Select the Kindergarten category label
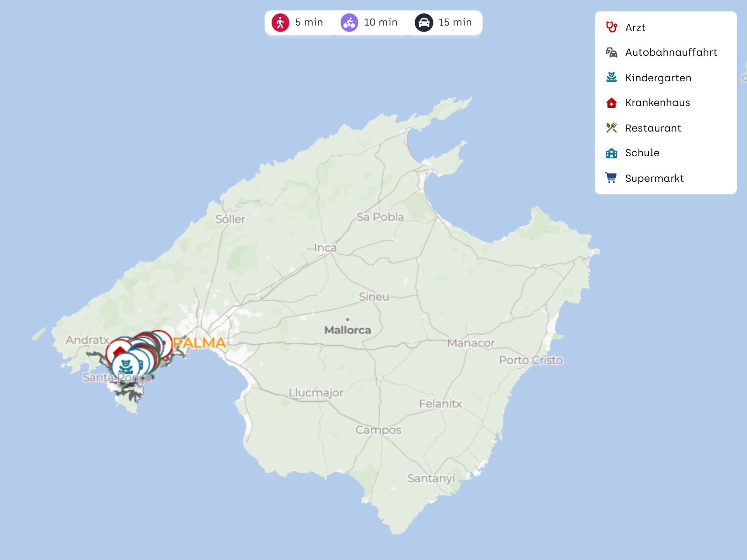This screenshot has height=560, width=747. tap(658, 78)
